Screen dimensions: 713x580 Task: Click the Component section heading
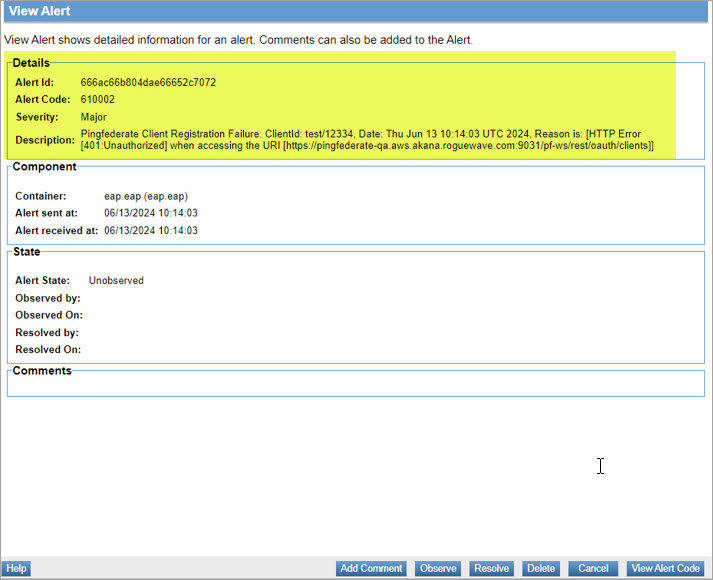click(x=45, y=166)
